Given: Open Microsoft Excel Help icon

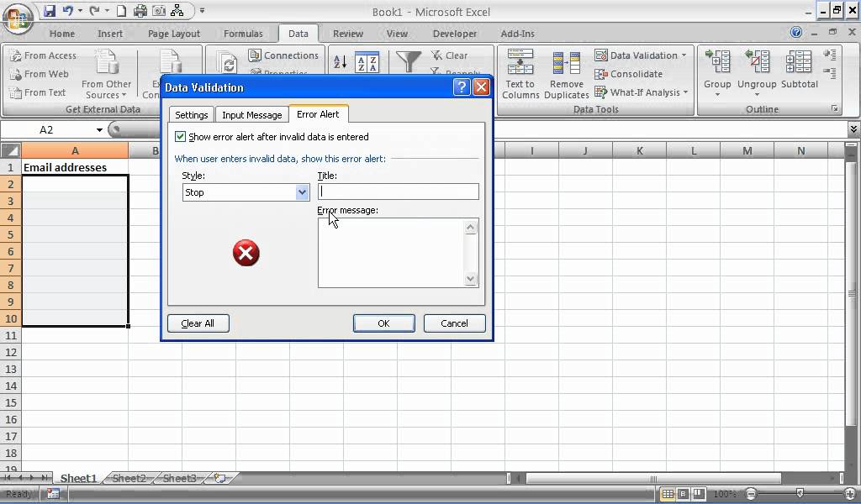Looking at the screenshot, I should [x=795, y=33].
